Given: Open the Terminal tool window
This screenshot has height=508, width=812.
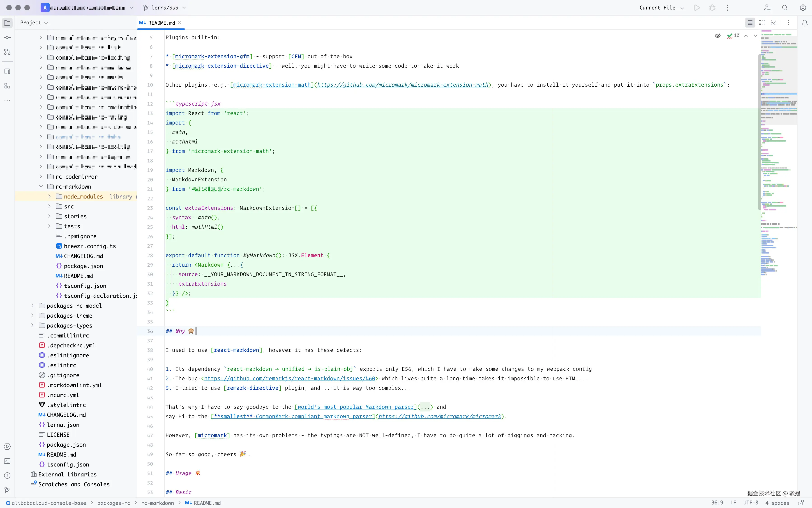Looking at the screenshot, I should click(x=7, y=461).
